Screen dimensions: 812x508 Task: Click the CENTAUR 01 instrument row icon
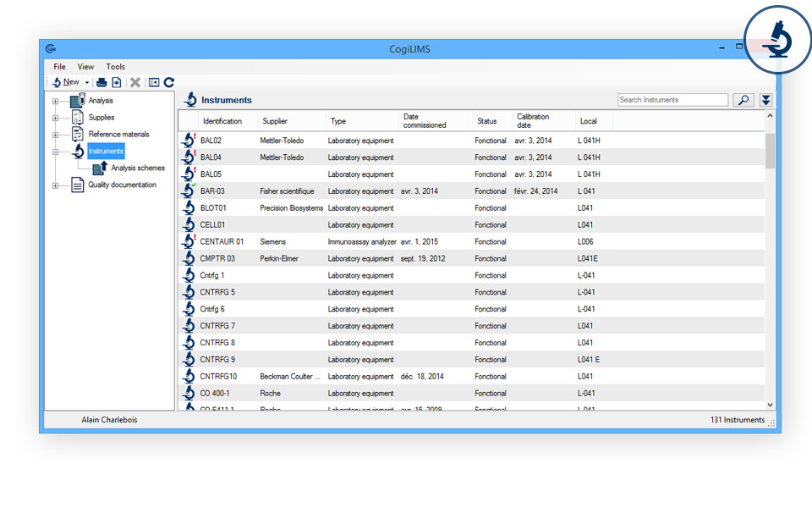(x=189, y=242)
